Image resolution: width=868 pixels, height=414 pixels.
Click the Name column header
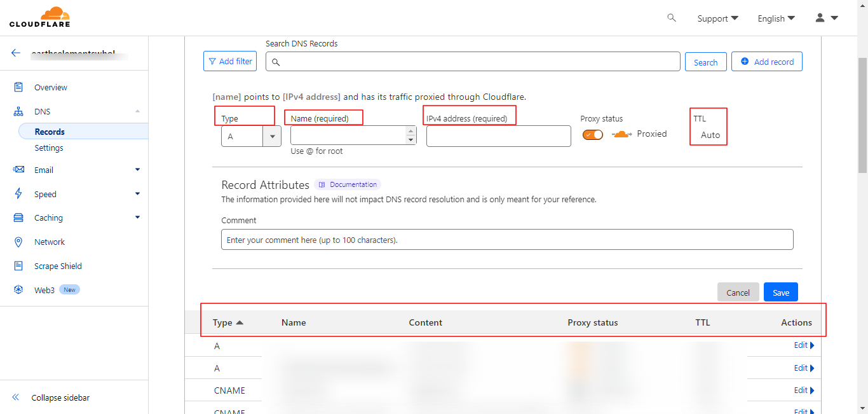[x=294, y=322]
